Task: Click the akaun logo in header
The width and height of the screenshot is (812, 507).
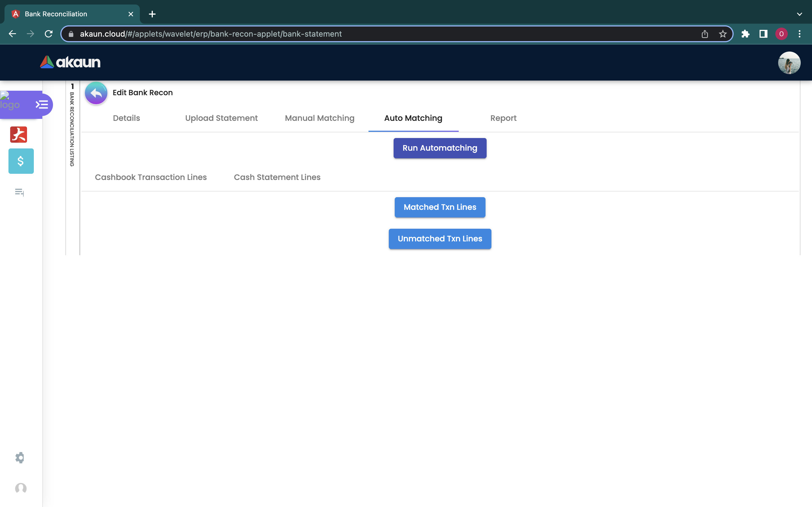Action: 70,62
